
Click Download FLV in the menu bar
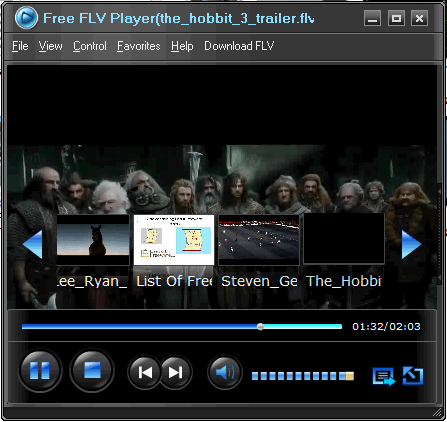(239, 46)
